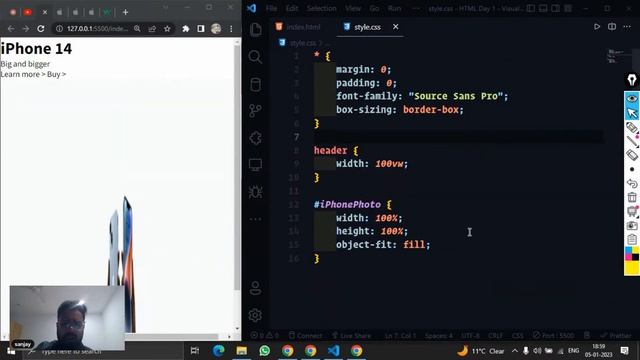This screenshot has width=640, height=360.
Task: Take a snapshot with annotation camera icon
Action: (x=632, y=225)
